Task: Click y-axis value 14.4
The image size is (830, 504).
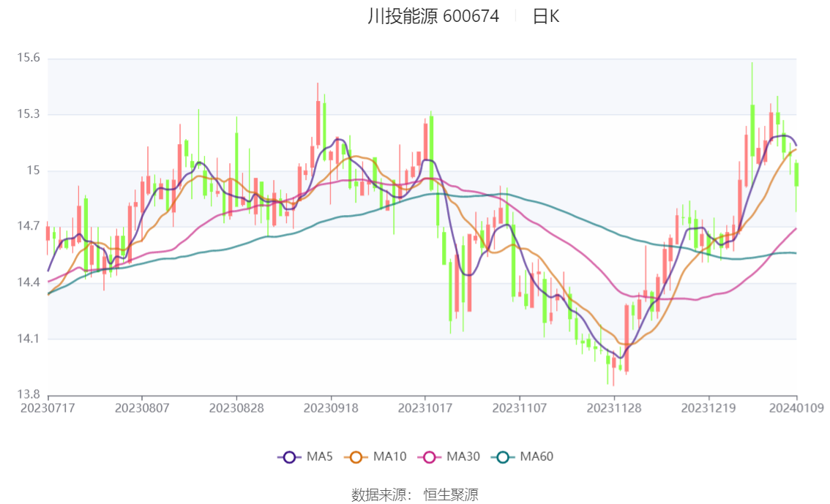Action: [29, 282]
